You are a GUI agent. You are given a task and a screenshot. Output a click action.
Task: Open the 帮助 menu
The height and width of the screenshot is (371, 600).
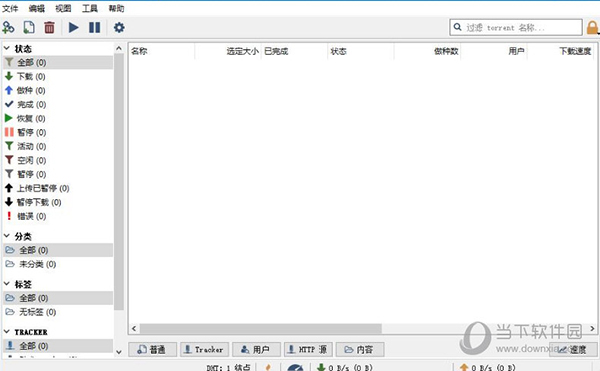116,8
